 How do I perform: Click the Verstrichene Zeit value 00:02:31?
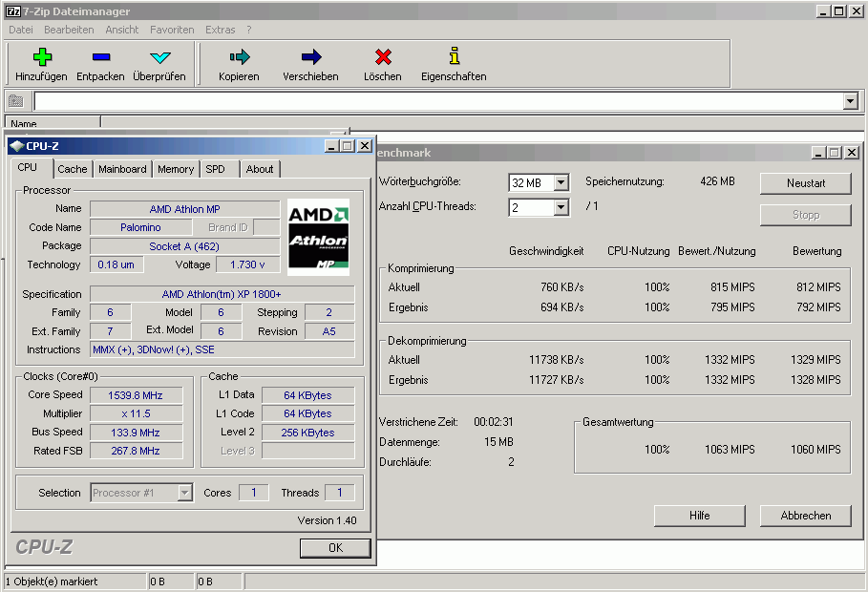point(494,422)
